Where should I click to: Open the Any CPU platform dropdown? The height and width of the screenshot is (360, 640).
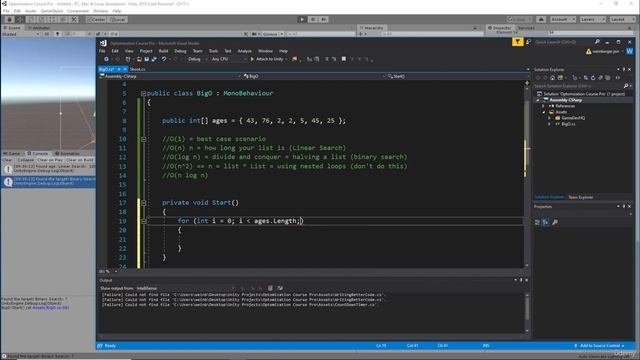229,59
